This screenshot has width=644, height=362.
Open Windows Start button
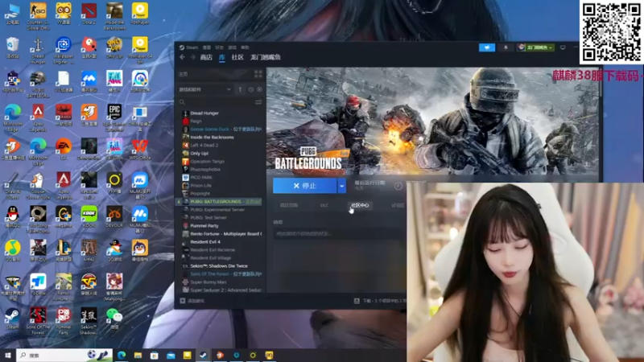coord(7,355)
